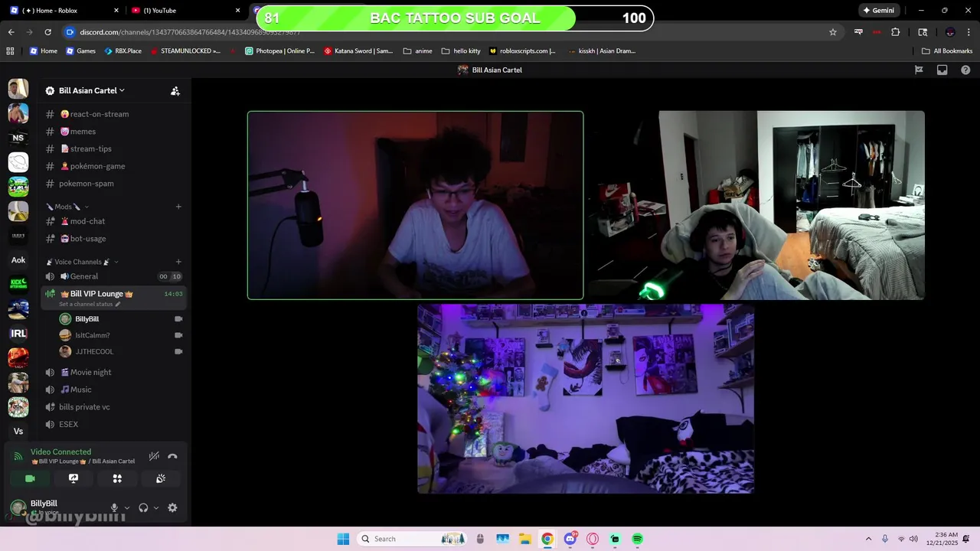Deafen using the headphones icon

pyautogui.click(x=143, y=507)
